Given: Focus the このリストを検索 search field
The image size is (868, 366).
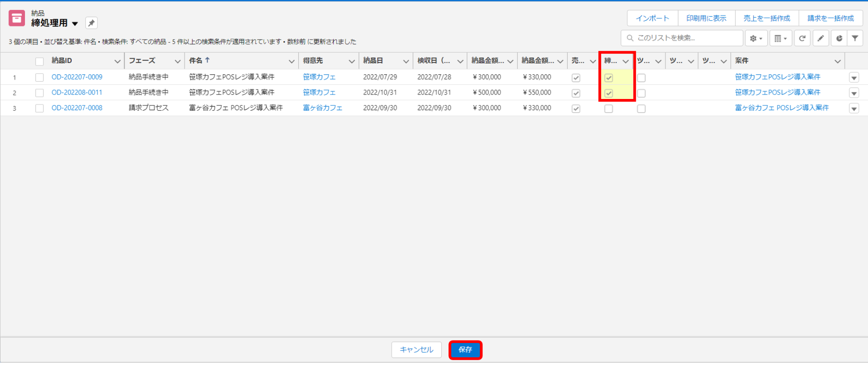Looking at the screenshot, I should (682, 38).
